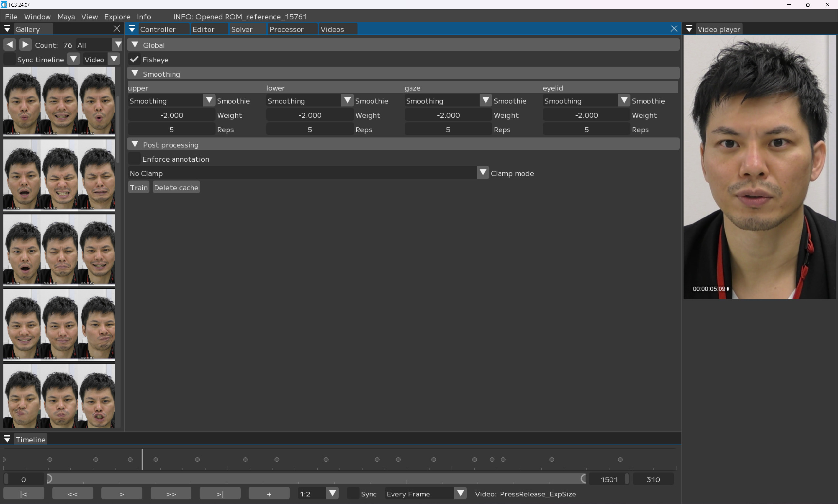The width and height of the screenshot is (838, 504).
Task: Open the Maya menu
Action: coord(66,17)
